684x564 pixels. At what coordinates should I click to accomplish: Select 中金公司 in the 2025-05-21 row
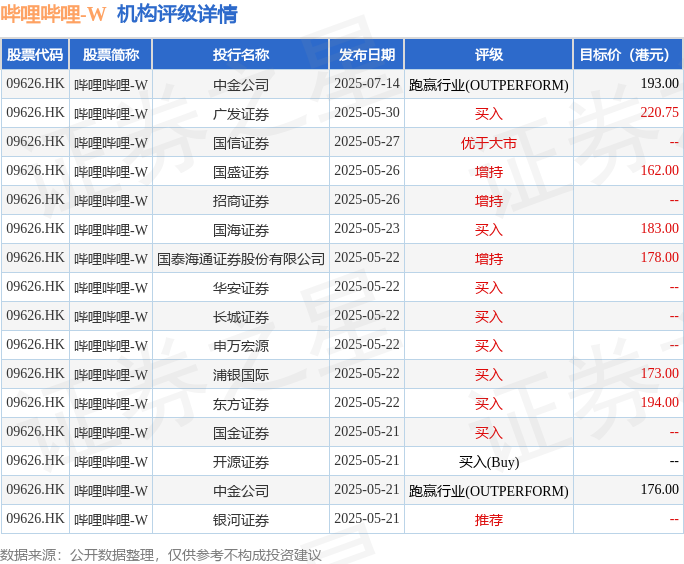pos(241,491)
